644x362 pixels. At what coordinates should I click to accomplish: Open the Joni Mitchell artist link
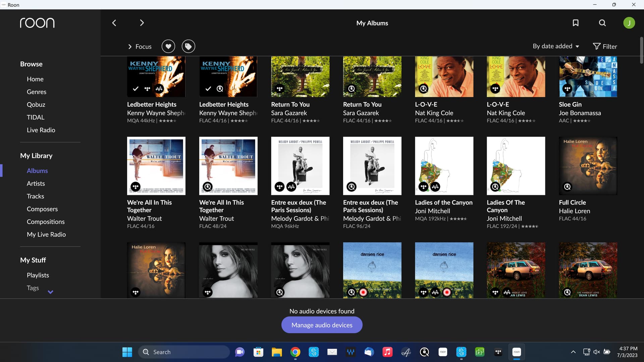(432, 211)
